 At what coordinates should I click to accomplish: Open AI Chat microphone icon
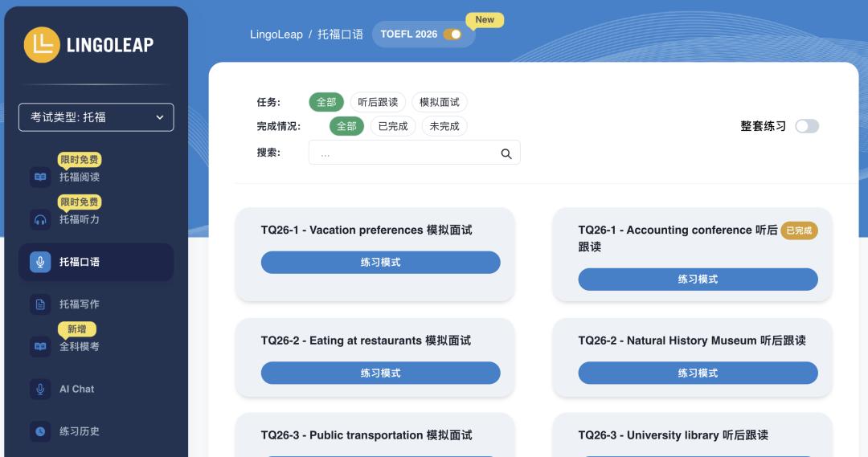click(40, 389)
